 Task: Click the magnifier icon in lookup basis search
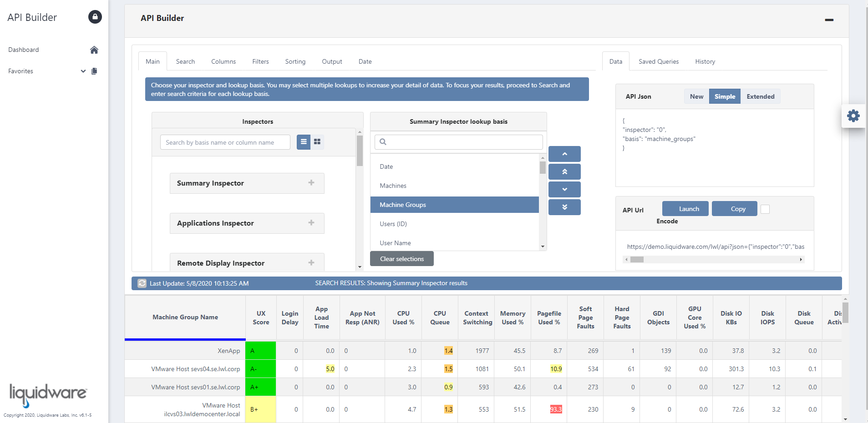click(383, 142)
